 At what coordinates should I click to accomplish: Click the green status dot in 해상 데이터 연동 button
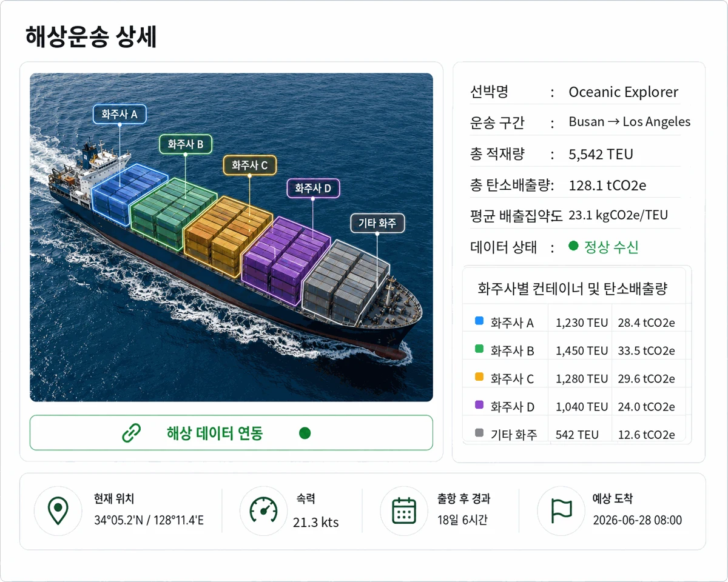point(305,433)
